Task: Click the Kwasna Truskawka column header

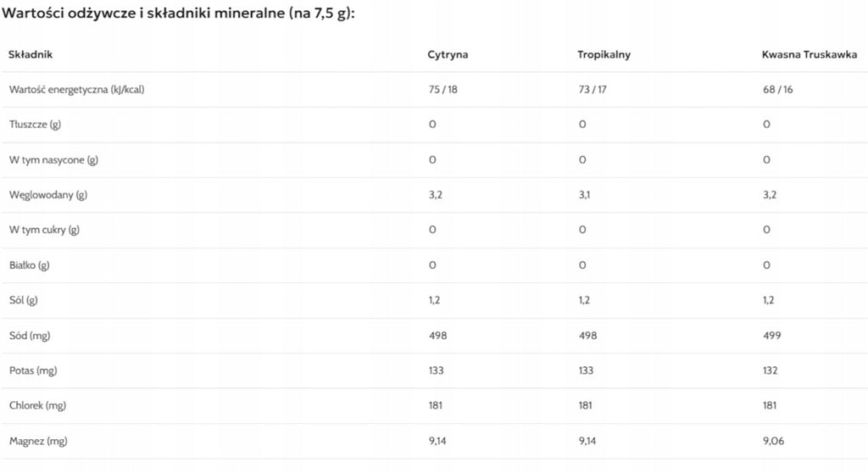Action: click(x=810, y=54)
